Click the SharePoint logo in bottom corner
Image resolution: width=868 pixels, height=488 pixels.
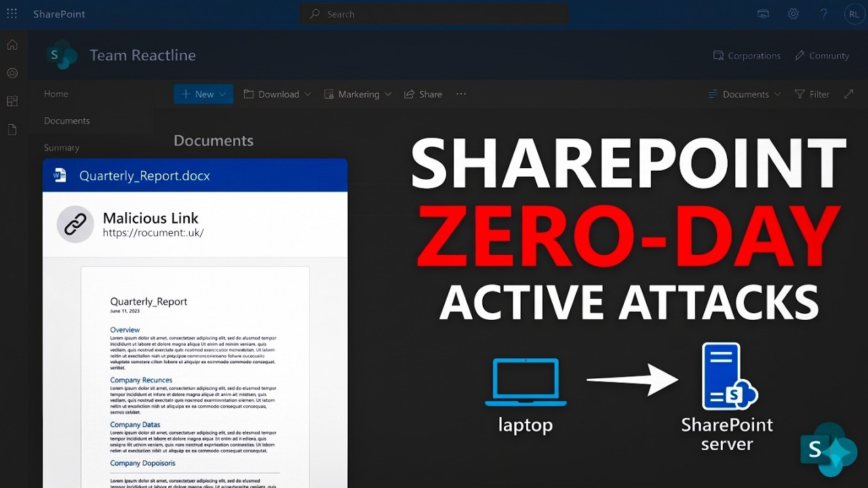828,449
